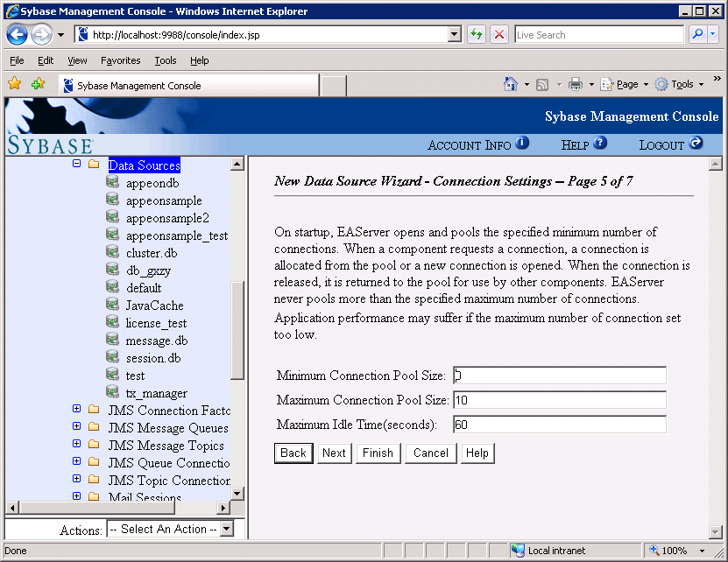
Task: Select the Sybase Management Console tab
Action: click(189, 86)
